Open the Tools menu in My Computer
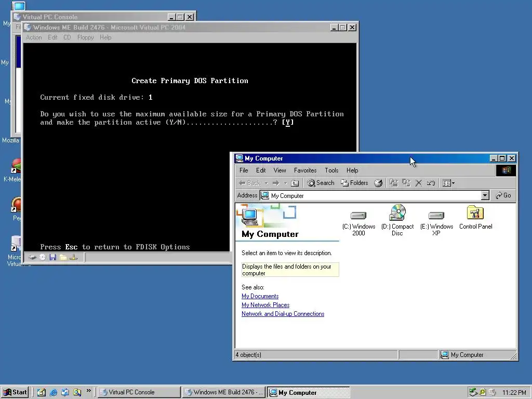The image size is (532, 399). (331, 170)
